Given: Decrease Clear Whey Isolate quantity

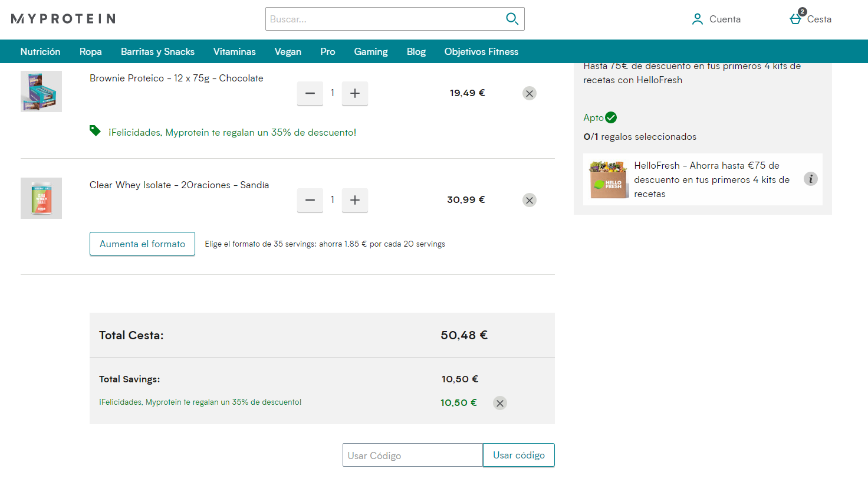Looking at the screenshot, I should pyautogui.click(x=310, y=200).
